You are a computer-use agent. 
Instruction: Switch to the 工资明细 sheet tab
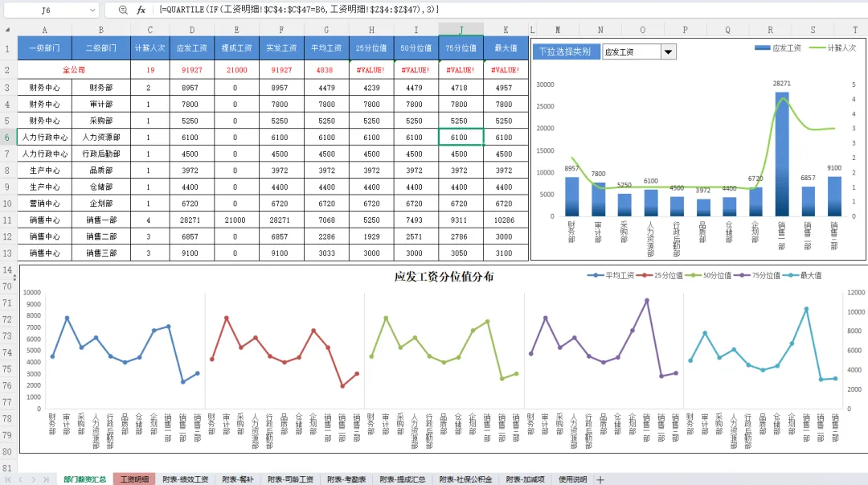(134, 479)
